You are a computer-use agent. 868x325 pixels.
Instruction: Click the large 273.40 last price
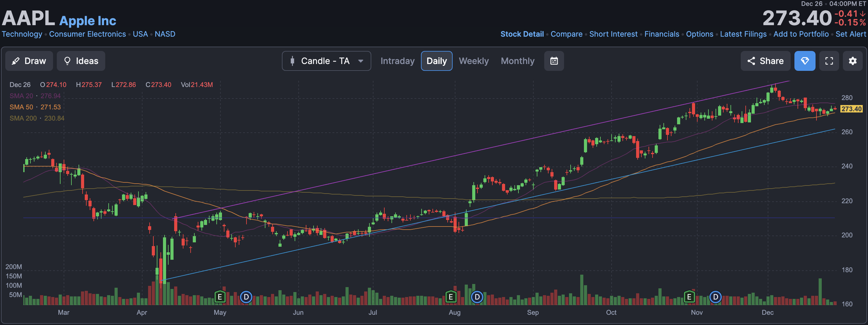(x=797, y=18)
